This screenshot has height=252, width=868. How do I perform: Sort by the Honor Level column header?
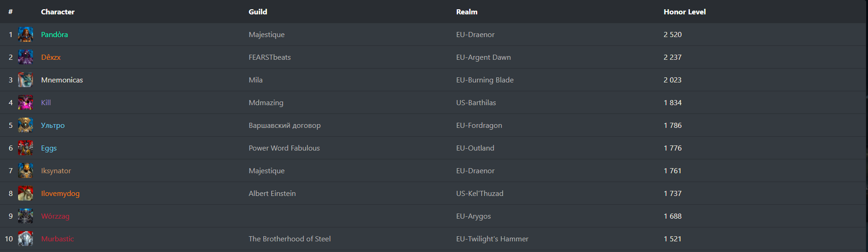684,12
